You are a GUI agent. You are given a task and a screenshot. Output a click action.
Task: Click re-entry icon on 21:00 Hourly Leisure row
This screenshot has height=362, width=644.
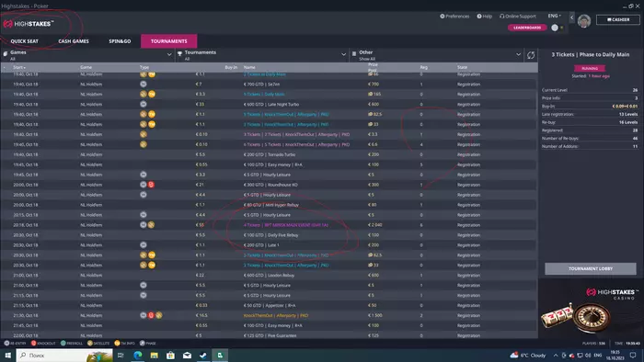click(x=143, y=285)
